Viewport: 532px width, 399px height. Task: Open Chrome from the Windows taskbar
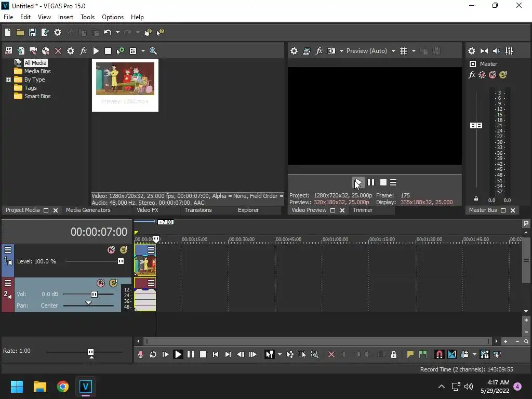[63, 387]
